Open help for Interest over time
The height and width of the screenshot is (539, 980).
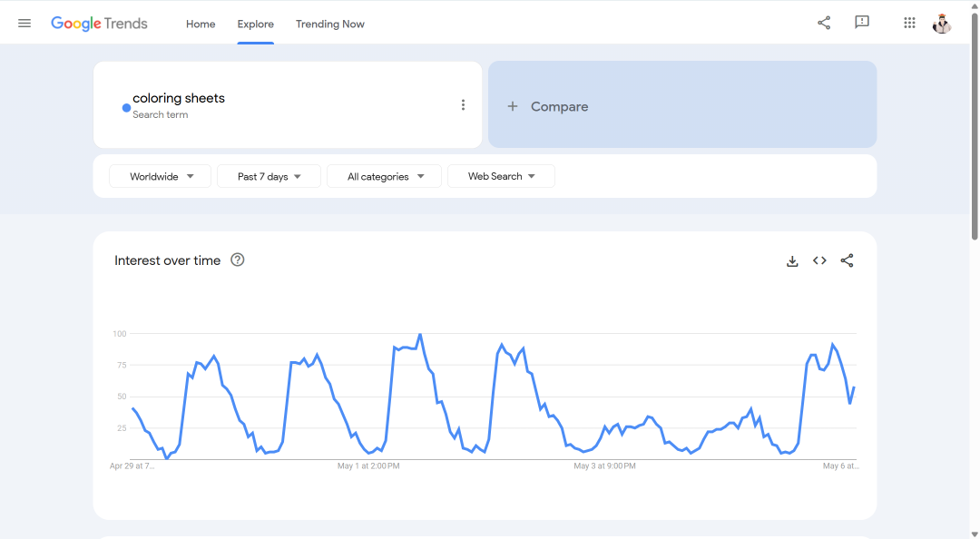point(238,260)
